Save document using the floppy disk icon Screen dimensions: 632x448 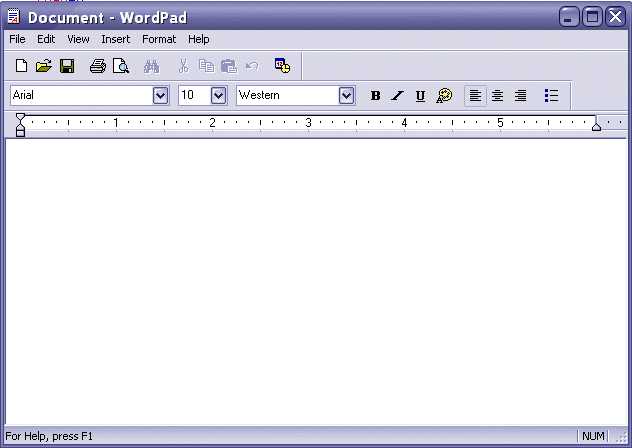67,66
